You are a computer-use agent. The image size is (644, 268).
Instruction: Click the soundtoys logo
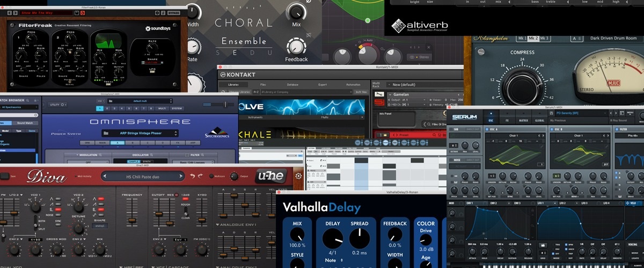click(158, 28)
